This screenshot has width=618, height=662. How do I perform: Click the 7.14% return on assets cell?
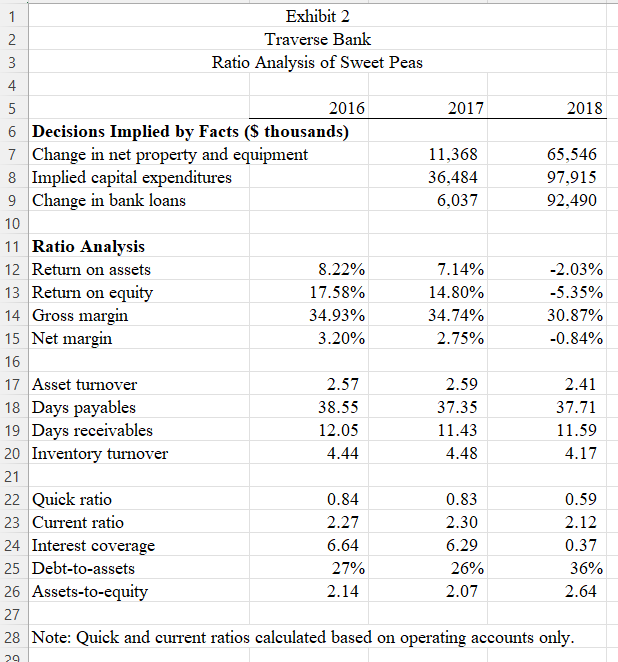(x=428, y=269)
